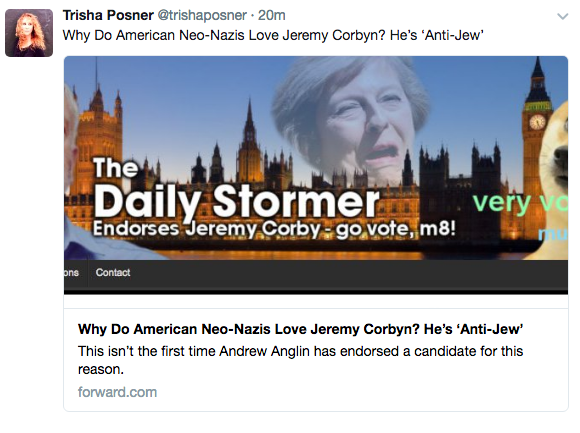Expand the tweet options chevron
580x433 pixels.
(x=563, y=16)
